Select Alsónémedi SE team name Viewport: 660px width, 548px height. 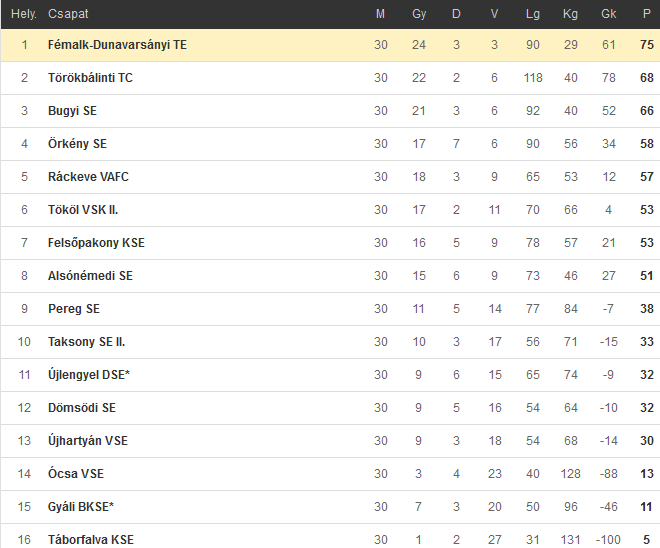[90, 276]
